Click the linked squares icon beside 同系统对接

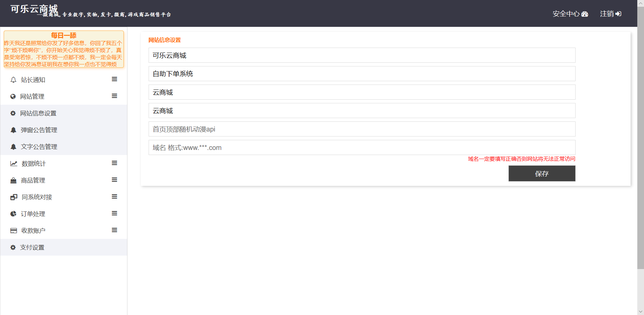coord(14,197)
